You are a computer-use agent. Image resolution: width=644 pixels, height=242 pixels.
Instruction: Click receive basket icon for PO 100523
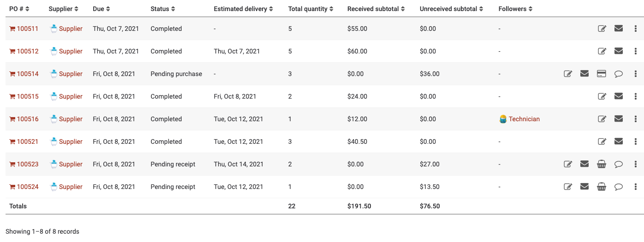[x=602, y=164]
